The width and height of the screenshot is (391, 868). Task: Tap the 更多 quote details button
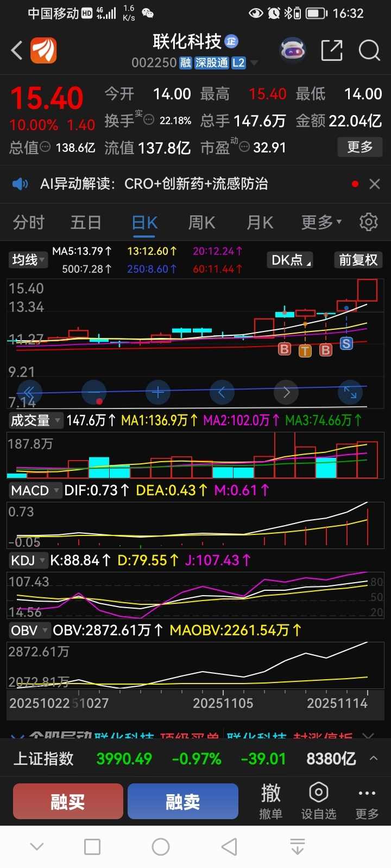click(360, 147)
